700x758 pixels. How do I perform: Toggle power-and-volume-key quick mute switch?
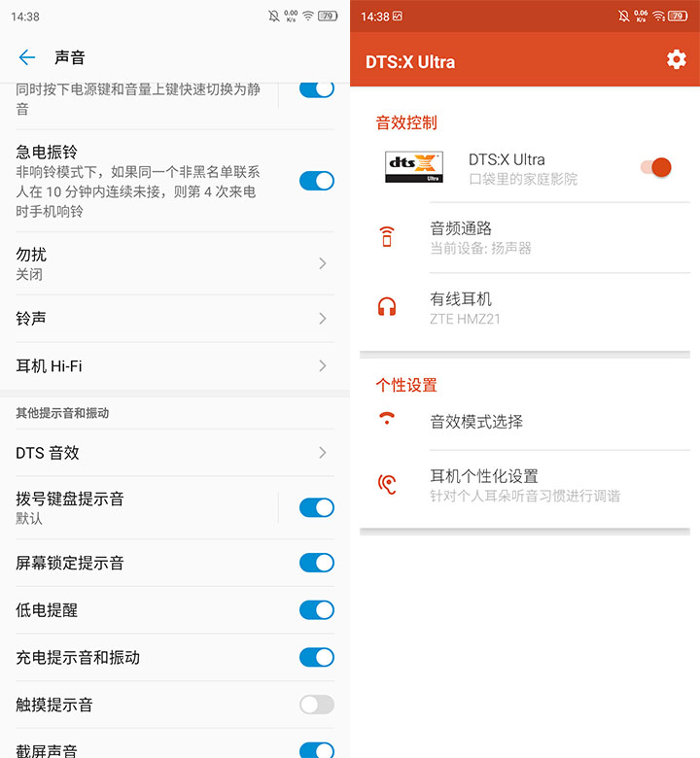316,89
